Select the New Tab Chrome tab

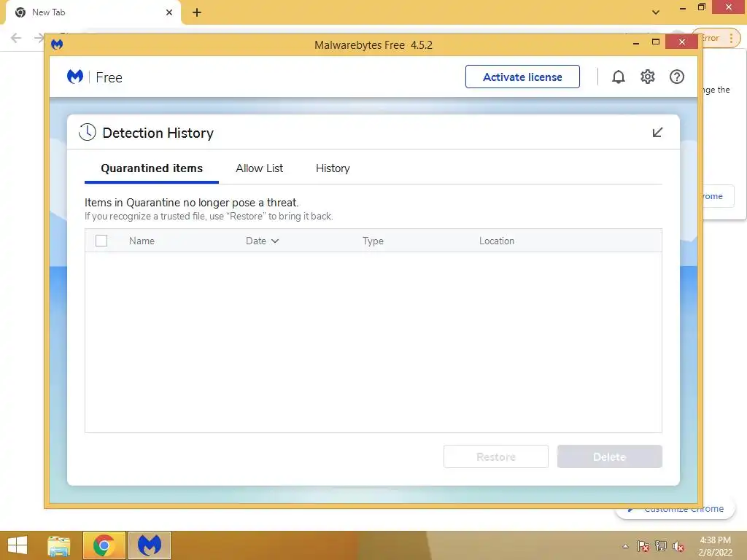[93, 12]
